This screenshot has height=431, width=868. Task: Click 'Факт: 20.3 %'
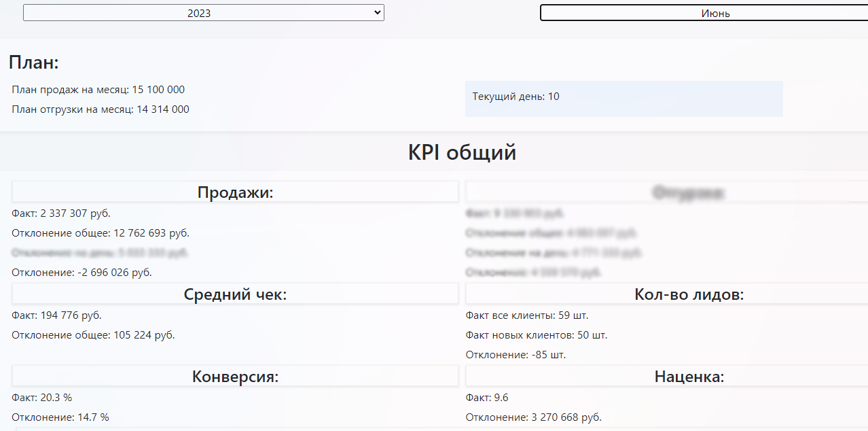(x=42, y=398)
